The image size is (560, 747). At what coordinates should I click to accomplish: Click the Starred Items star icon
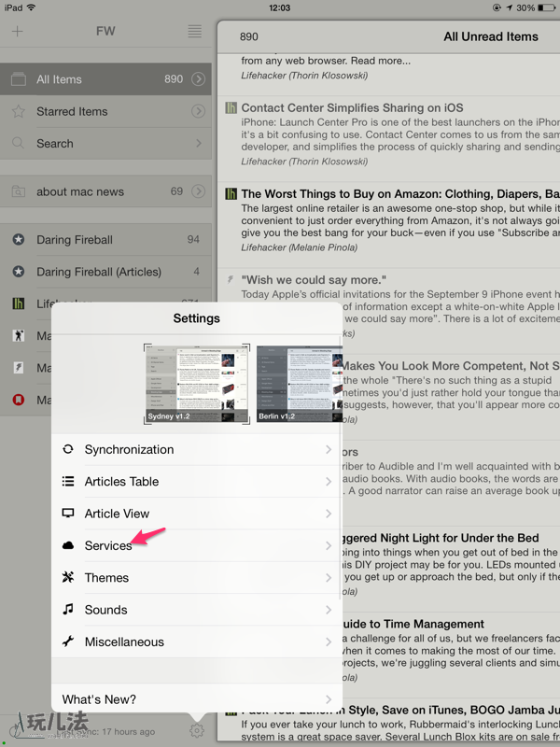(x=18, y=112)
